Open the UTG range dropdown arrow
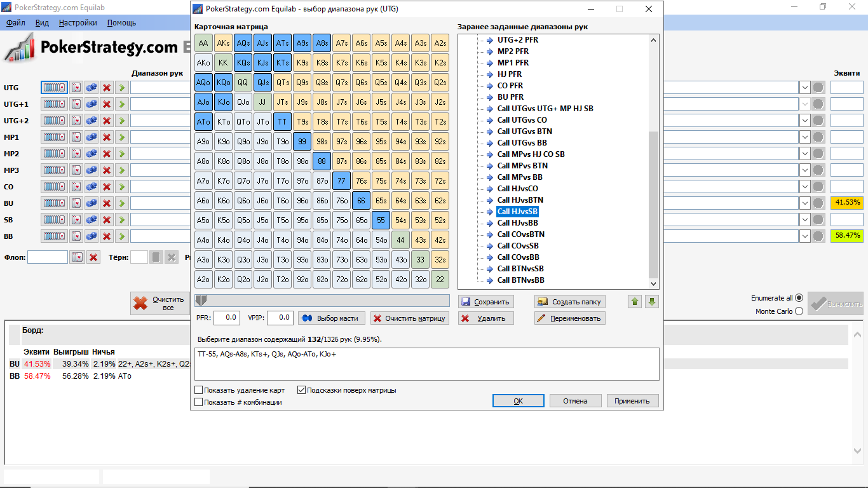The height and width of the screenshot is (488, 868). point(805,87)
